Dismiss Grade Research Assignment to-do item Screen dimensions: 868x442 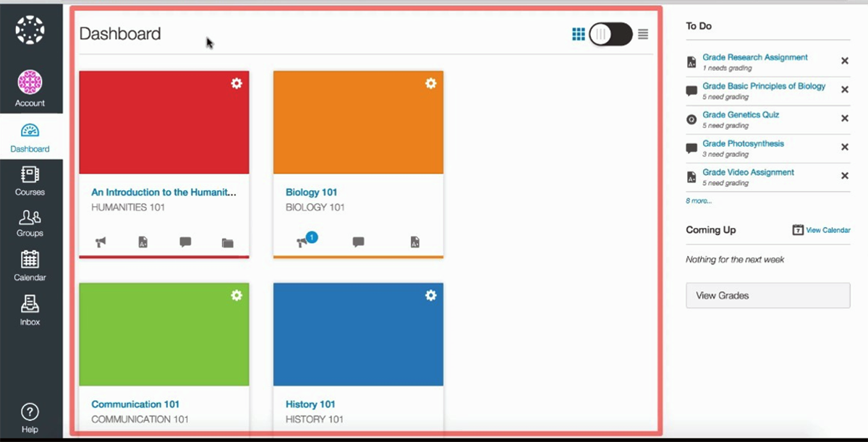844,61
